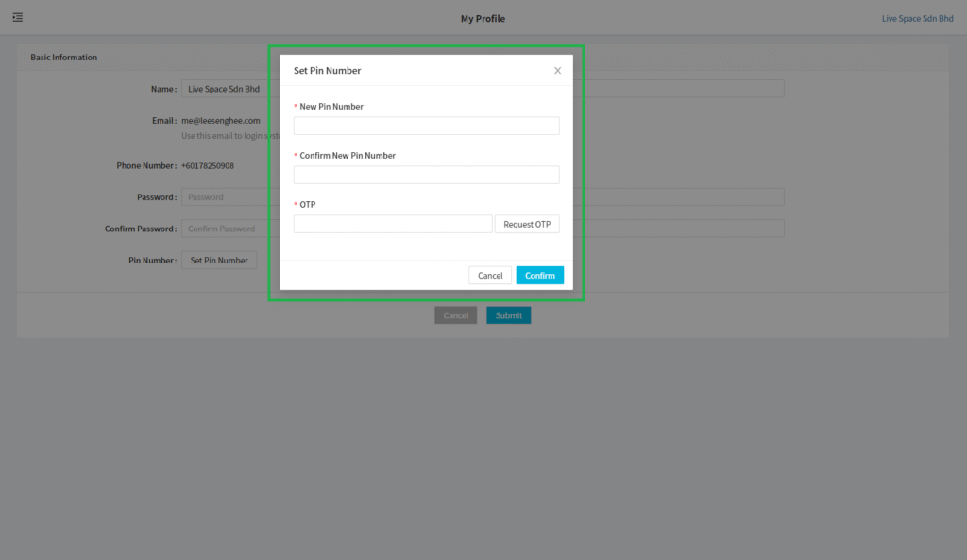Select the Basic Information section header
Image resolution: width=967 pixels, height=560 pixels.
point(63,57)
